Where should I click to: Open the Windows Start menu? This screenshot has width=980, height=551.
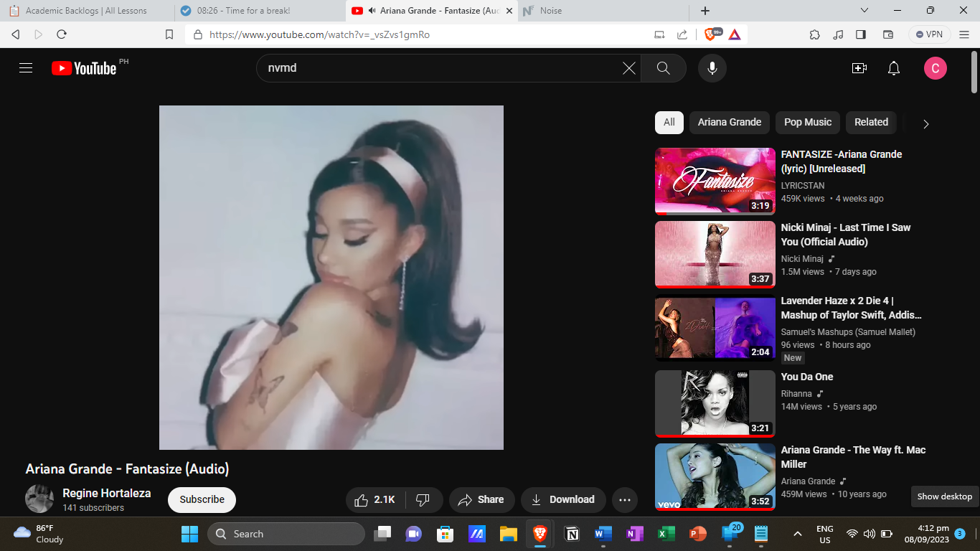189,534
